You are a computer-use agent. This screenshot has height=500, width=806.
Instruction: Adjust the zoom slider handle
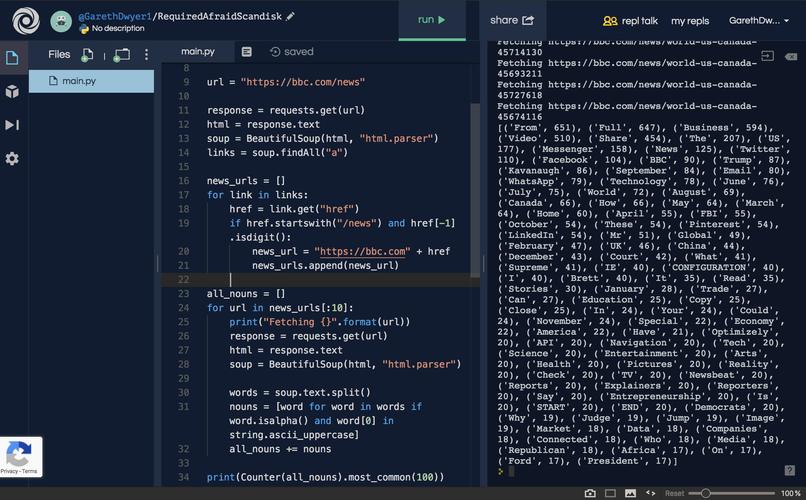(706, 493)
